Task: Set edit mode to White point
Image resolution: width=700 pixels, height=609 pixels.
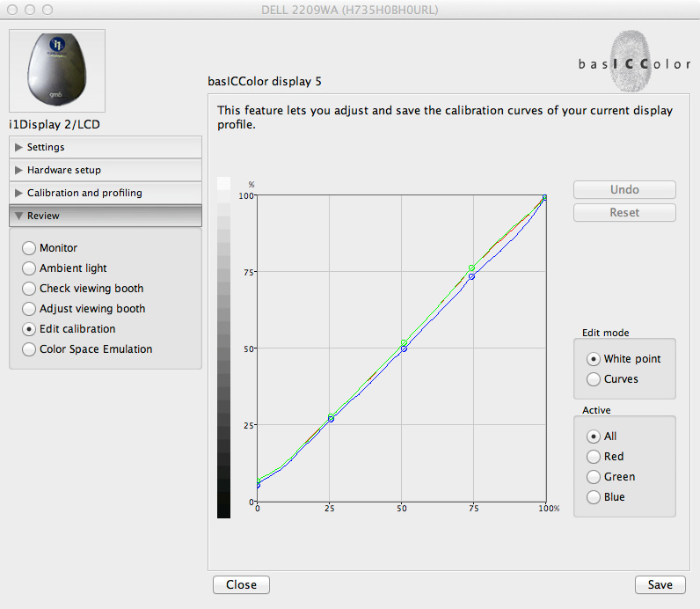Action: point(594,359)
